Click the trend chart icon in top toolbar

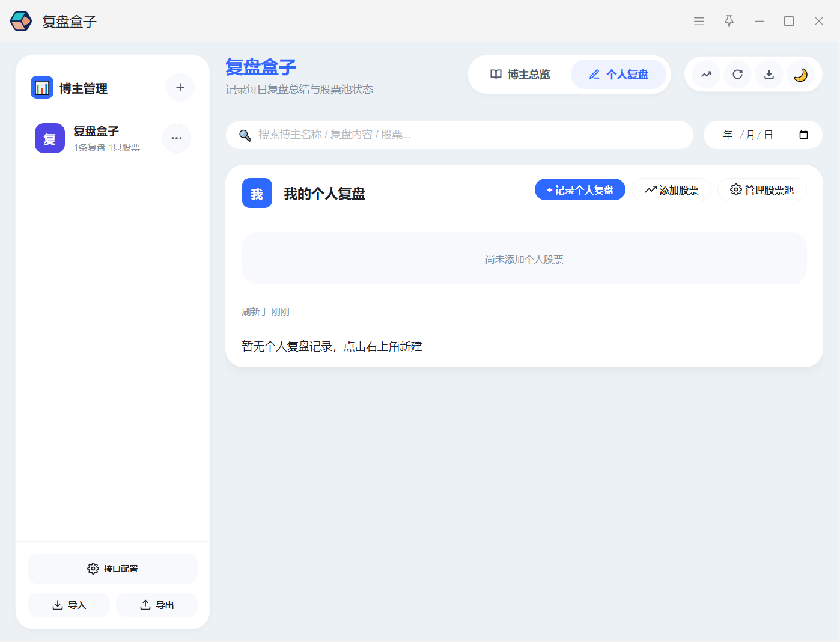[x=706, y=75]
